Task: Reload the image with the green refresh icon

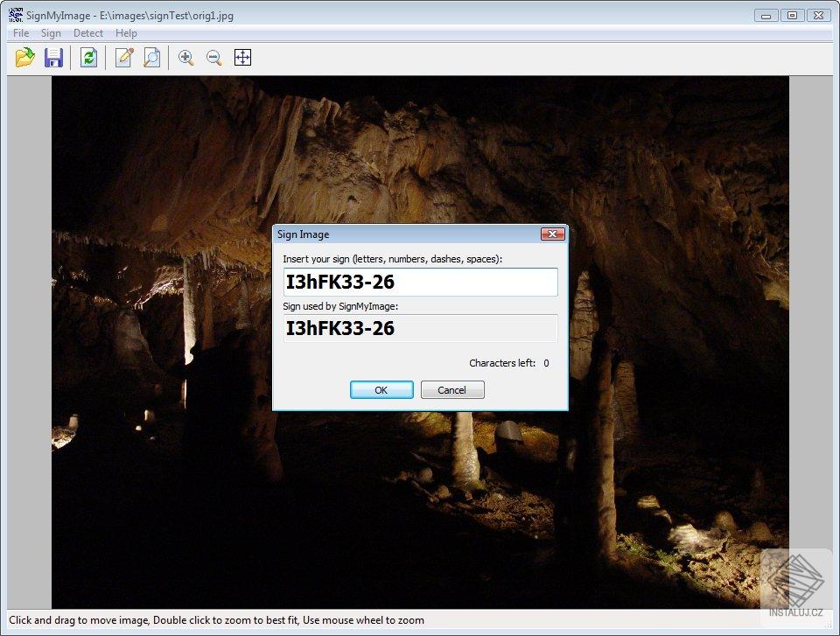Action: (88, 58)
